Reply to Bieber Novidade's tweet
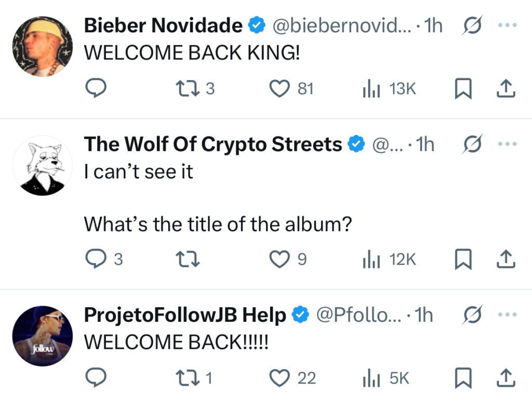This screenshot has width=532, height=406. coord(96,88)
